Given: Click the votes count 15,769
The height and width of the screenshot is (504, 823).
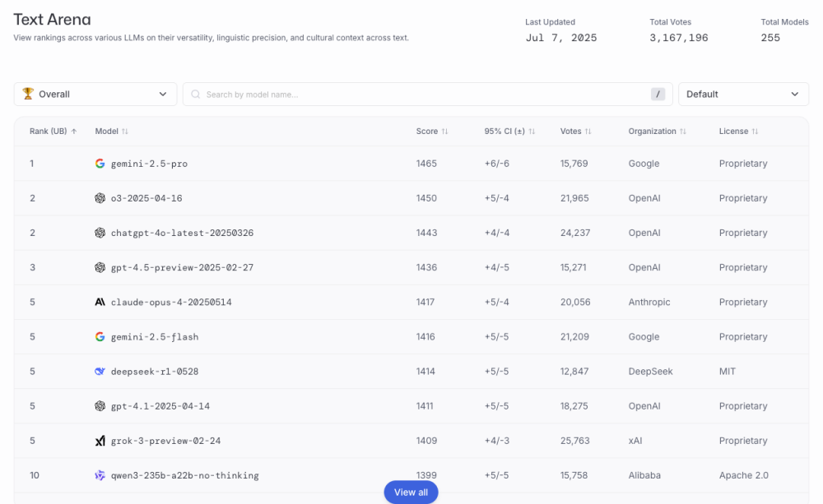Looking at the screenshot, I should pyautogui.click(x=574, y=164).
